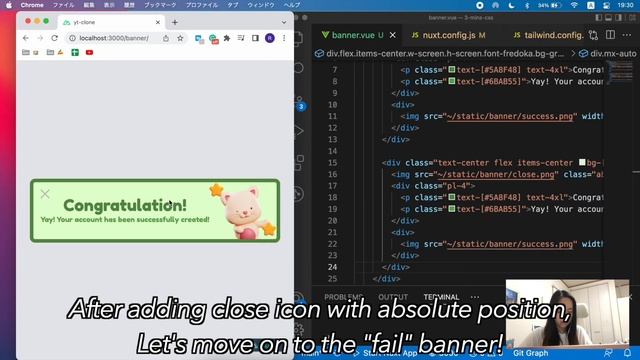This screenshot has height=360, width=640.
Task: Click the localhost:3000/banner address bar
Action: (114, 38)
